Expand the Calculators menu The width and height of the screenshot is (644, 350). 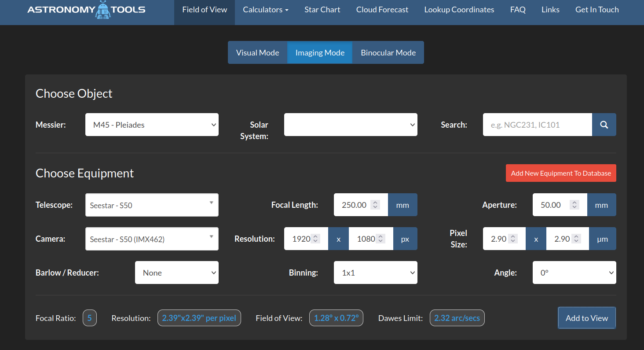coord(266,10)
